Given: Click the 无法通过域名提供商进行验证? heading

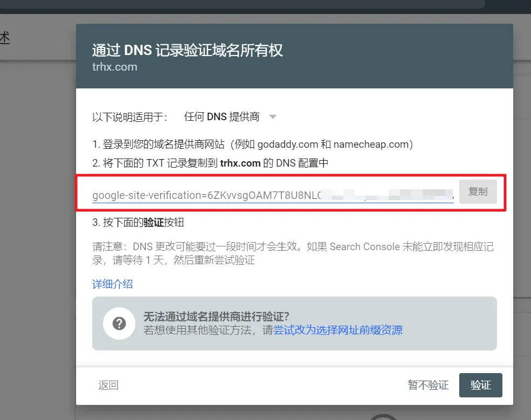Looking at the screenshot, I should point(216,317).
